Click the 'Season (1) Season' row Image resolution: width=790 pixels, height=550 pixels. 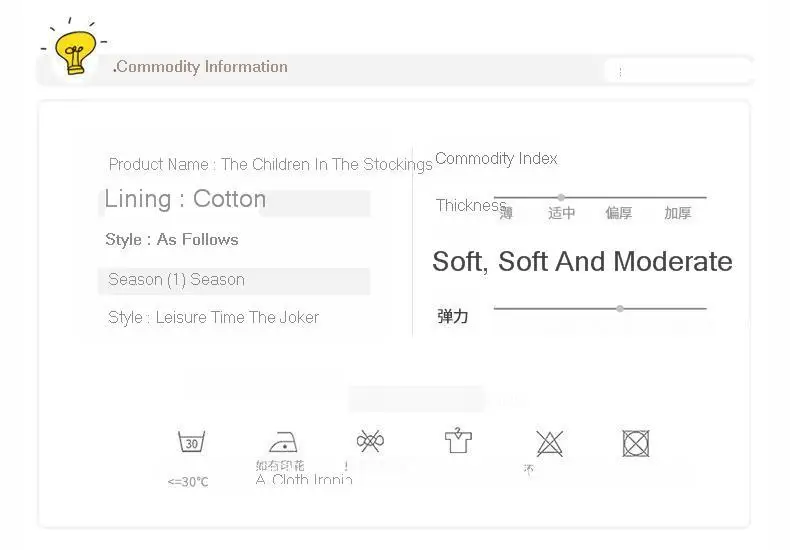[234, 280]
